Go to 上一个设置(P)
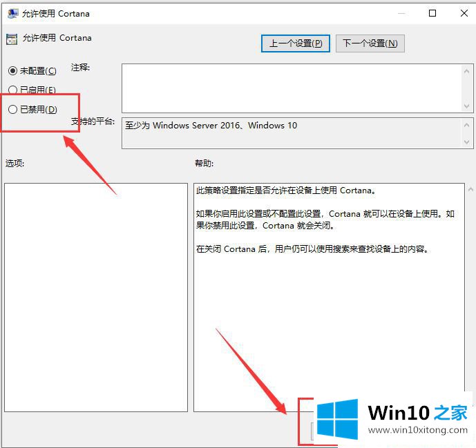This screenshot has height=448, width=476. coord(296,43)
